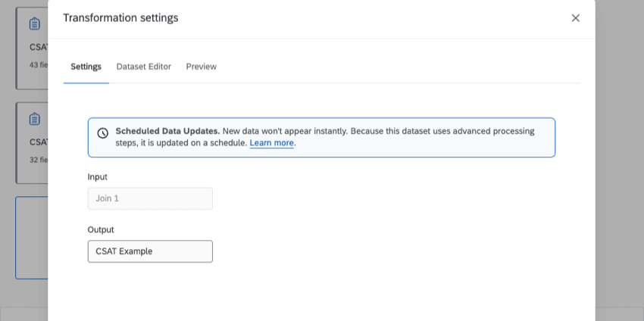Viewport: 644px width, 321px height.
Task: Click the 32 fields count text
Action: coord(39,160)
